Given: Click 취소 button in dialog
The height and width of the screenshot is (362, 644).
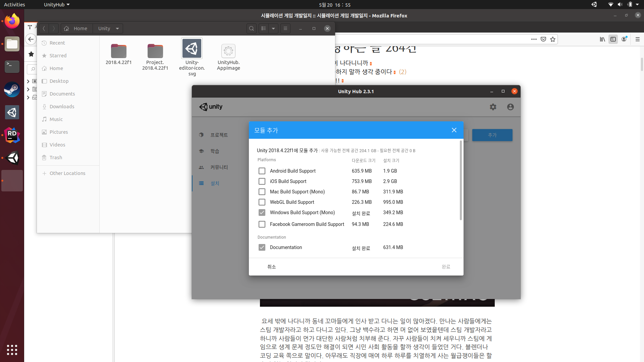Looking at the screenshot, I should (272, 267).
